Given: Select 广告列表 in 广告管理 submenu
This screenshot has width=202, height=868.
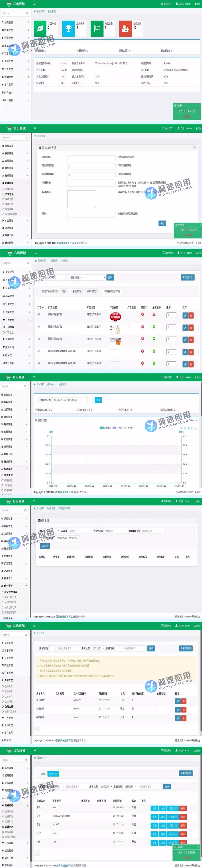Looking at the screenshot, I should click(x=9, y=327).
